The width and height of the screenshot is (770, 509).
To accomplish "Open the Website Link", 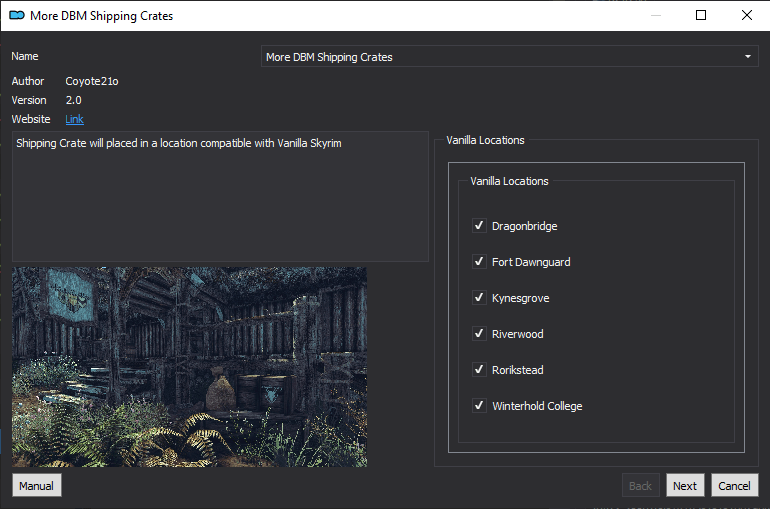I will (x=74, y=119).
